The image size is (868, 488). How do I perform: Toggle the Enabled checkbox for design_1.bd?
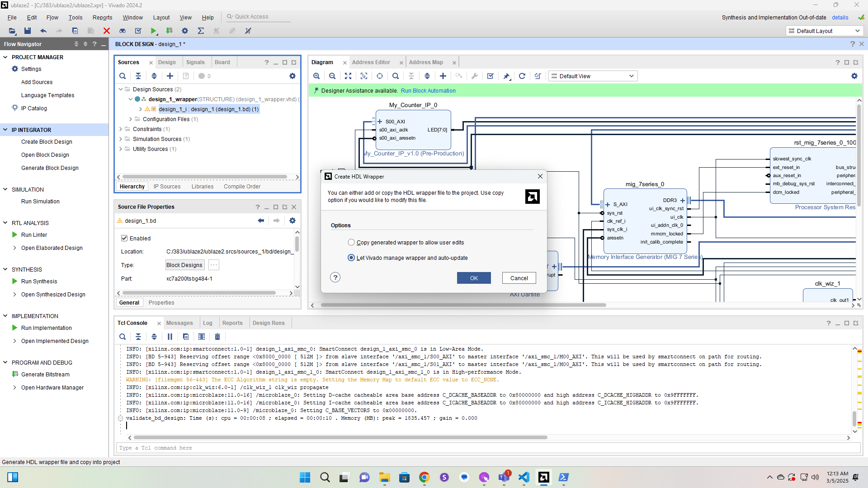[x=124, y=238]
